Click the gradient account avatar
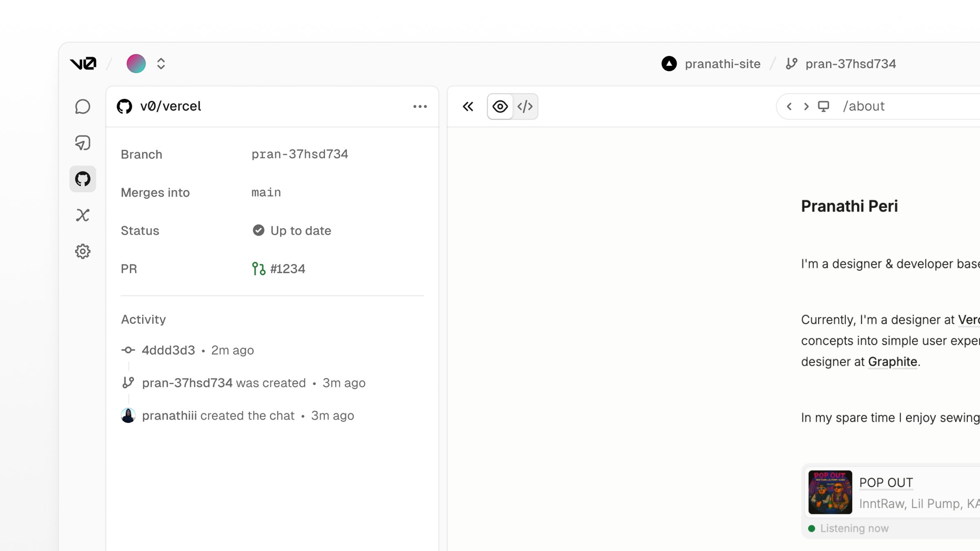The height and width of the screenshot is (551, 980). [136, 64]
